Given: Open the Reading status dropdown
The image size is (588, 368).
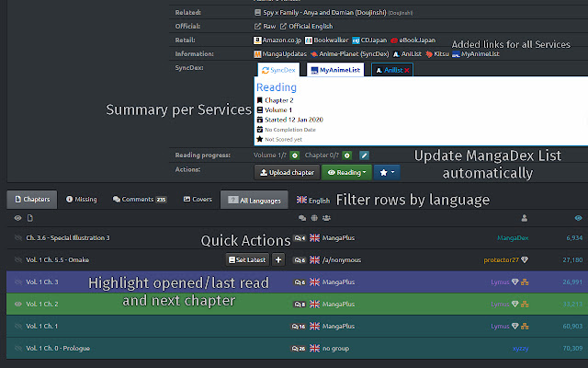Looking at the screenshot, I should pos(347,172).
